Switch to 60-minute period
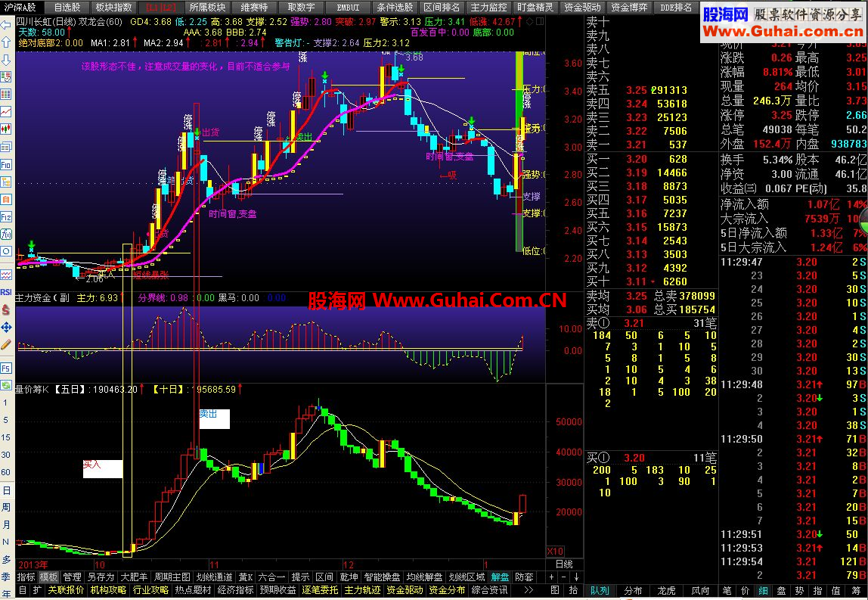 coord(6,473)
